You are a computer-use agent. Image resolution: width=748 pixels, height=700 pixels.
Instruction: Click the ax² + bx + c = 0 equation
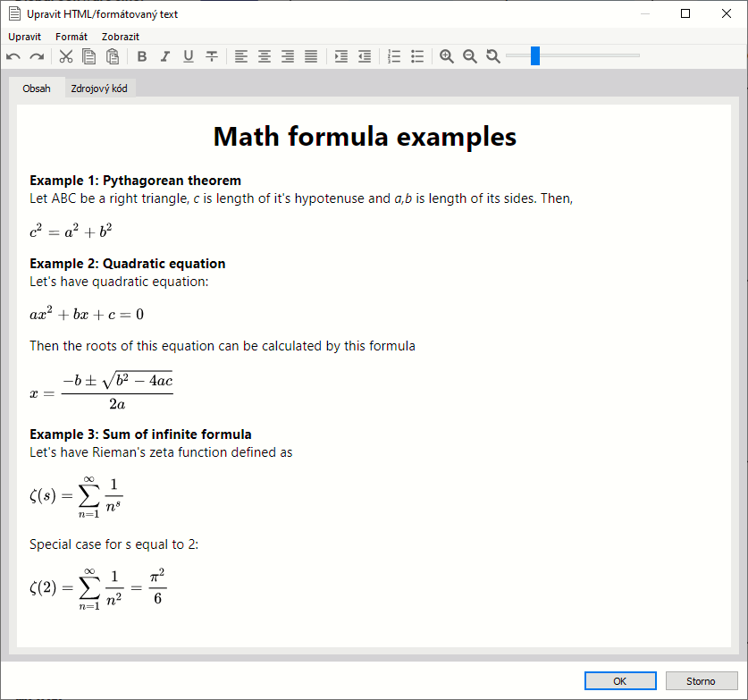pos(87,314)
